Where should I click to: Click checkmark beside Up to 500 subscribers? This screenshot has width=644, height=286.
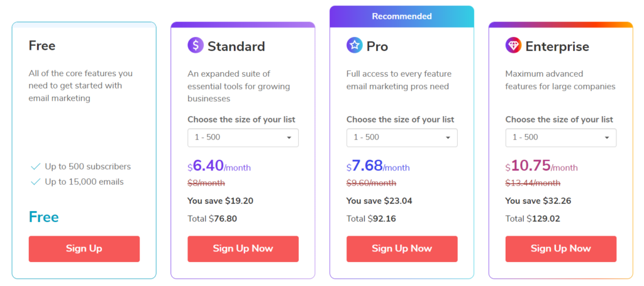click(x=36, y=167)
